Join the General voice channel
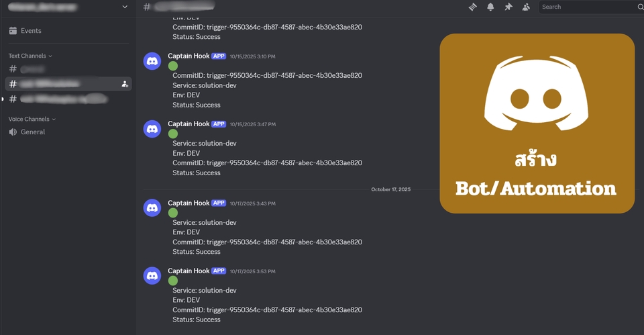Viewport: 644px width, 335px height. click(x=33, y=132)
